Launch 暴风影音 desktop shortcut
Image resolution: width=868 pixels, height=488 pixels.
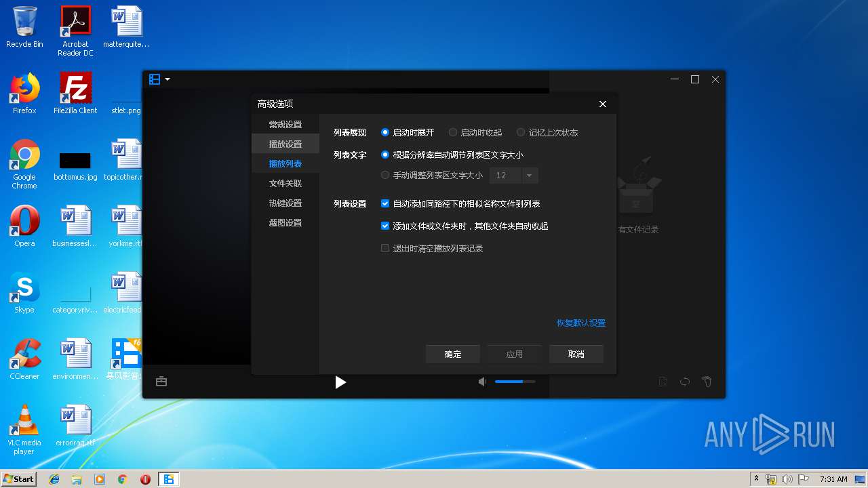coord(126,359)
